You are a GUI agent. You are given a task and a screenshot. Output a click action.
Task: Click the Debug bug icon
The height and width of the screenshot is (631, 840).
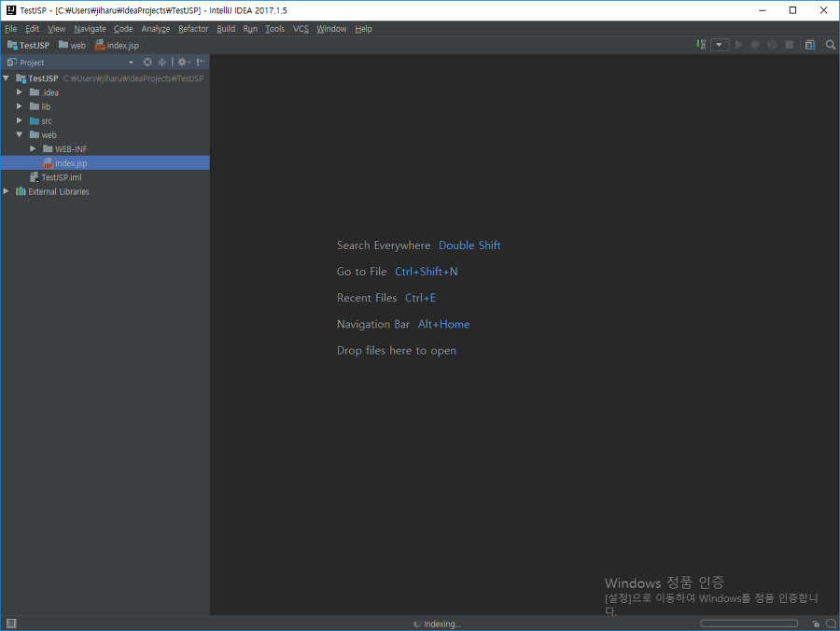click(x=755, y=45)
